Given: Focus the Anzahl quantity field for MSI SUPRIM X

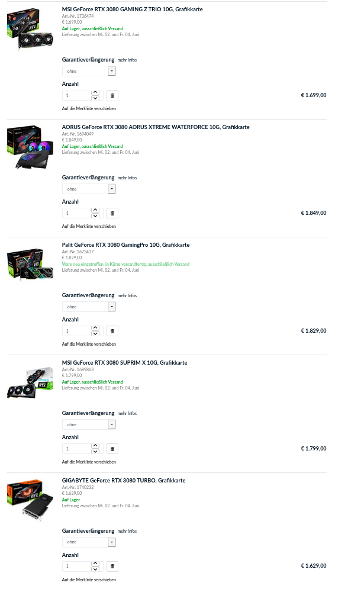Looking at the screenshot, I should 77,449.
